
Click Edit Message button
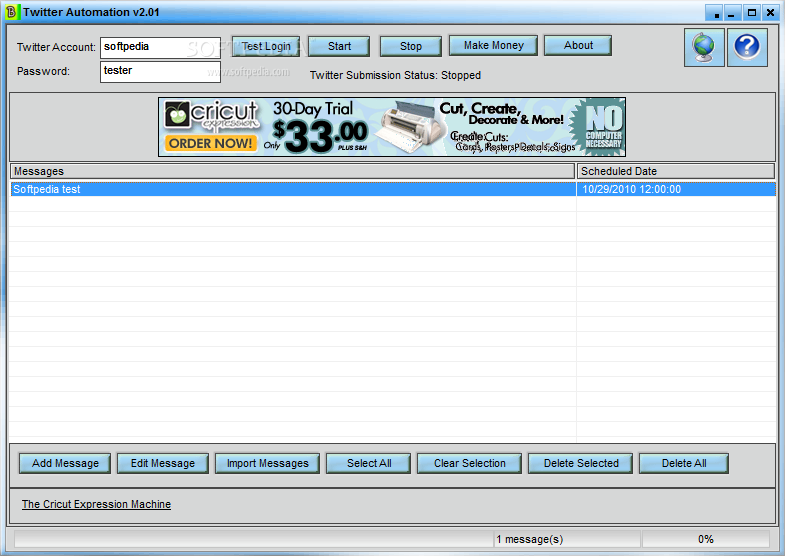(163, 463)
